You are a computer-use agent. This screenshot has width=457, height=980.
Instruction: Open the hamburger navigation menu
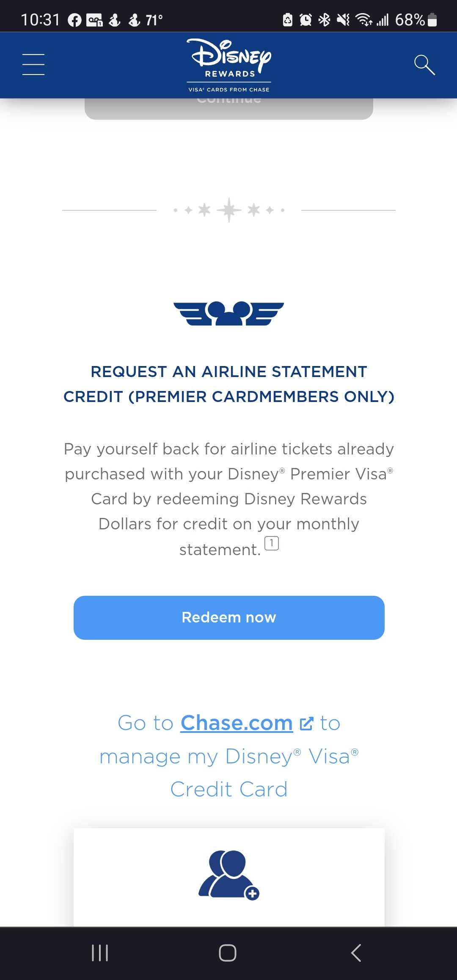(33, 65)
